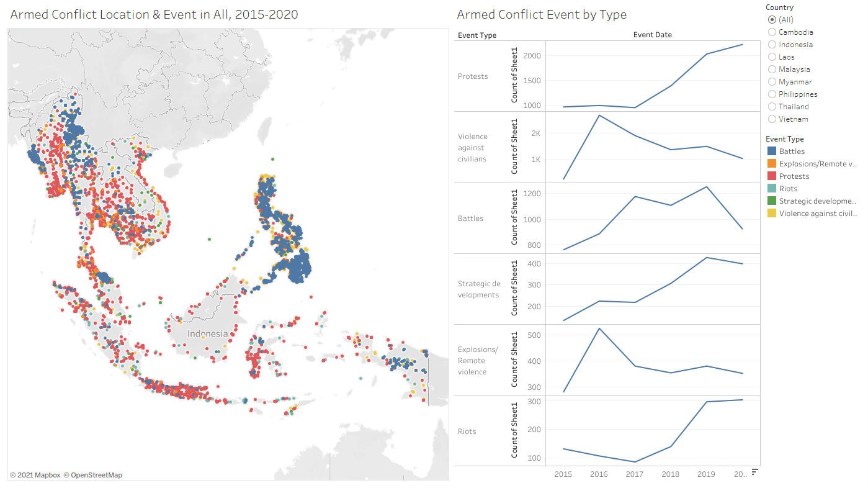The height and width of the screenshot is (488, 868).
Task: Click the Event Type column header
Action: (x=477, y=35)
